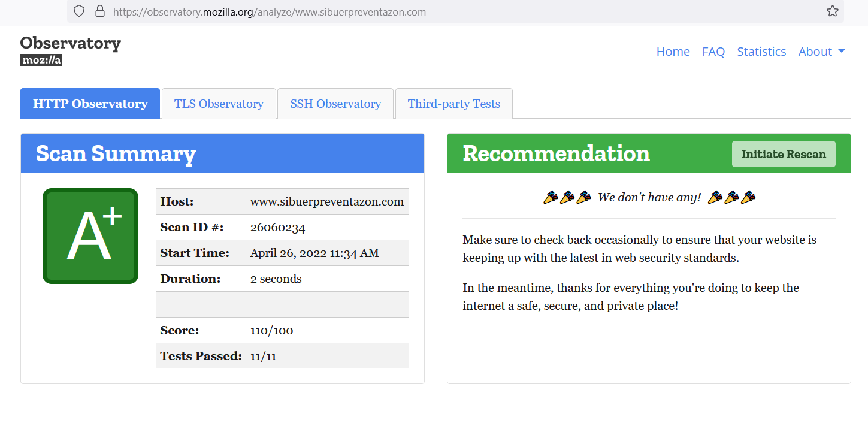The image size is (868, 432).
Task: Click the Scan Summary panel header
Action: click(x=116, y=154)
